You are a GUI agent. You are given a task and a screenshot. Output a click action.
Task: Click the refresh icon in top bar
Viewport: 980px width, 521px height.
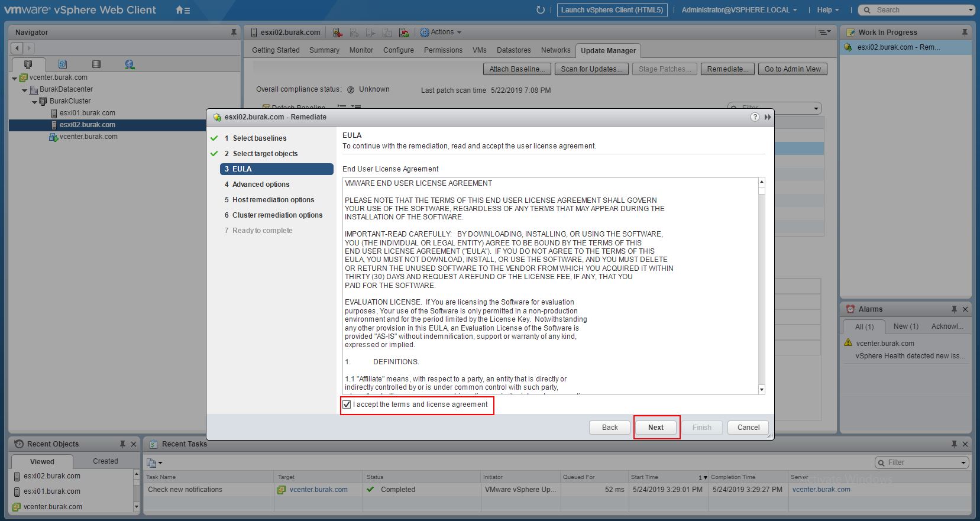(x=540, y=10)
